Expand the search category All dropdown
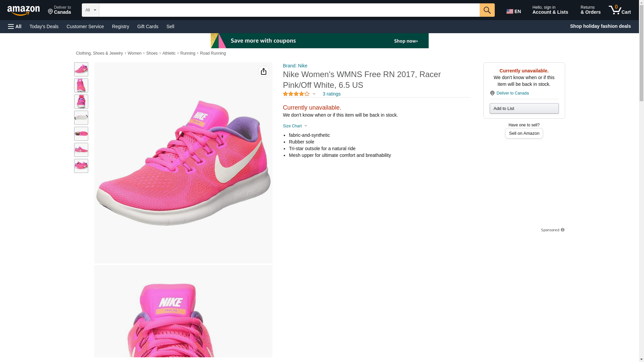The width and height of the screenshot is (644, 362). click(90, 10)
